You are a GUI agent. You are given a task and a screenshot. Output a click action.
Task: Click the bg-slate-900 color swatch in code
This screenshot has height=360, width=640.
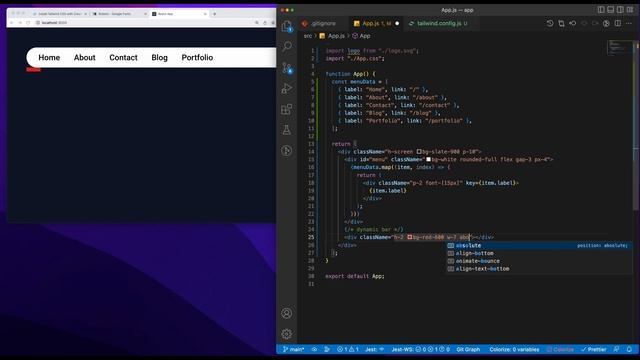pos(419,151)
